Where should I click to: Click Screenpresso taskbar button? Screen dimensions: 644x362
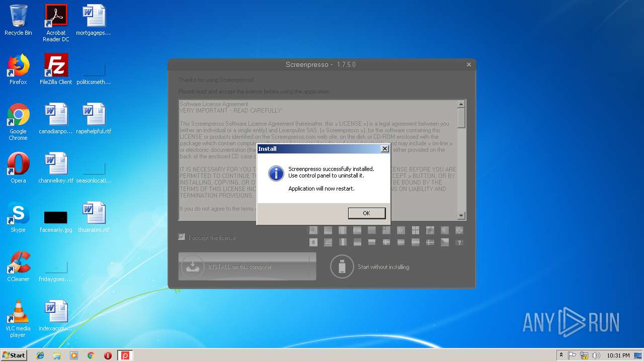125,355
